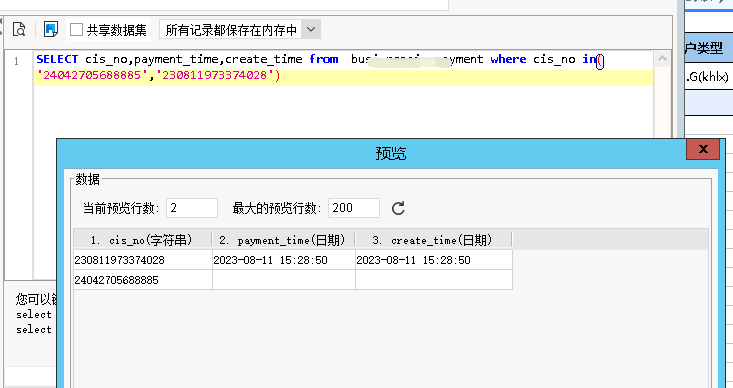This screenshot has width=733, height=388.
Task: Select cell 230811973374028
Action: pos(143,260)
